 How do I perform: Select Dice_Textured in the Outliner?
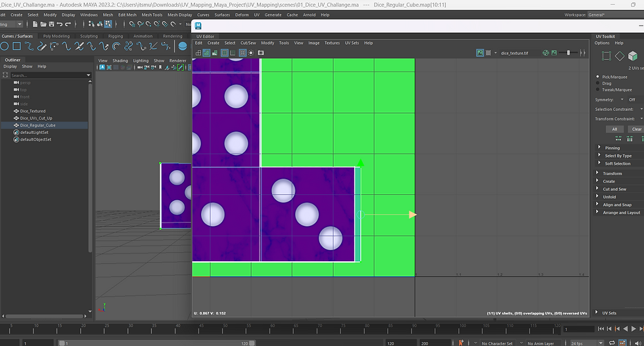pyautogui.click(x=33, y=111)
